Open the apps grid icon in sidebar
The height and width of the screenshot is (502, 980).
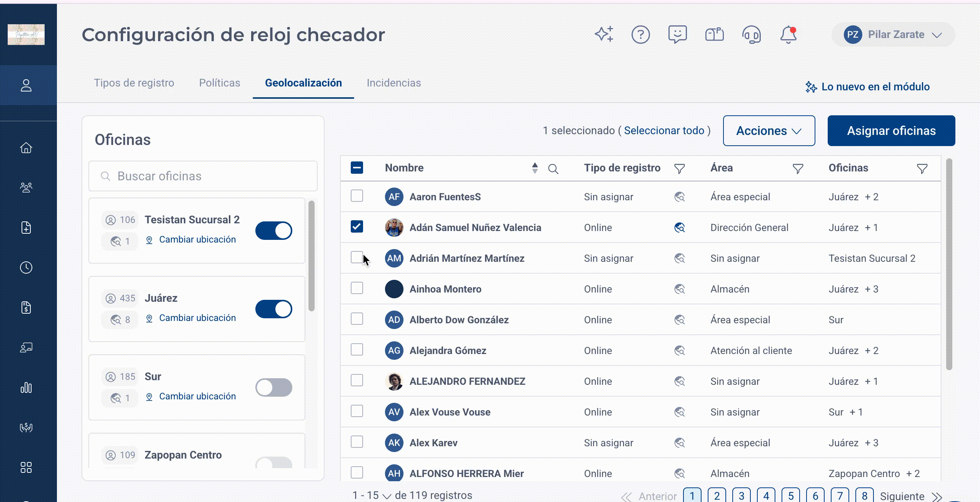tap(26, 467)
